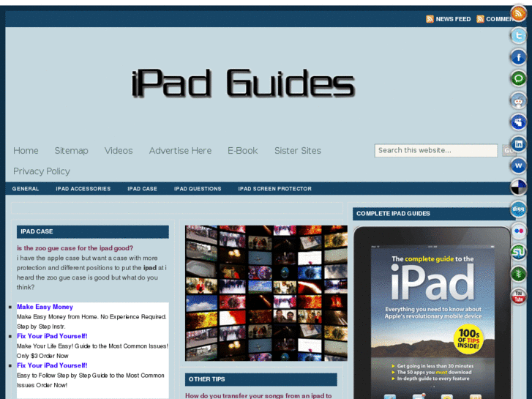Open the Facebook share icon

tap(518, 57)
